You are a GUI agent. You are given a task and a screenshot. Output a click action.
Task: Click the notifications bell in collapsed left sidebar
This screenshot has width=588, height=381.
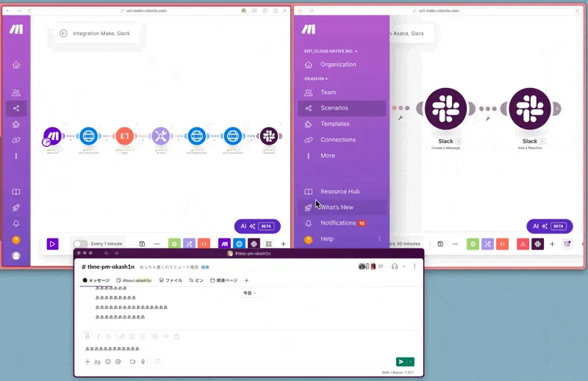coord(16,224)
